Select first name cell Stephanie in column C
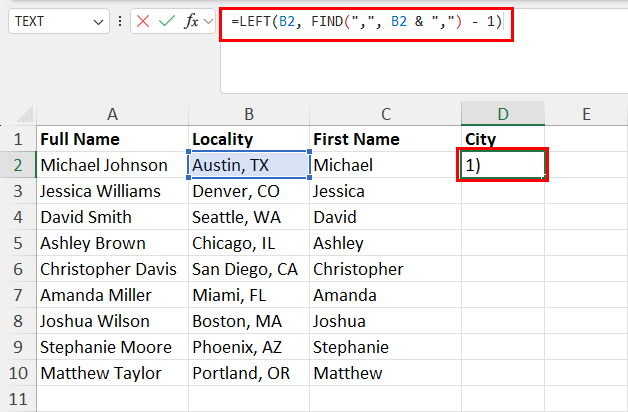This screenshot has height=412, width=628. (385, 347)
